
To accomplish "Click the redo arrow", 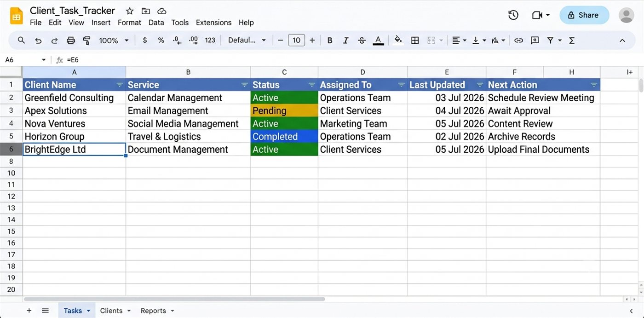I will (54, 40).
